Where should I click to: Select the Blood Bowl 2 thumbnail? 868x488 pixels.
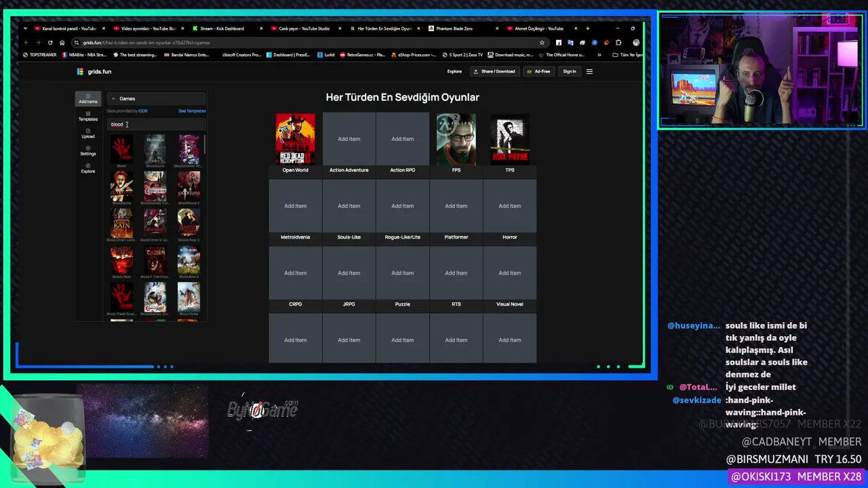[x=189, y=260]
